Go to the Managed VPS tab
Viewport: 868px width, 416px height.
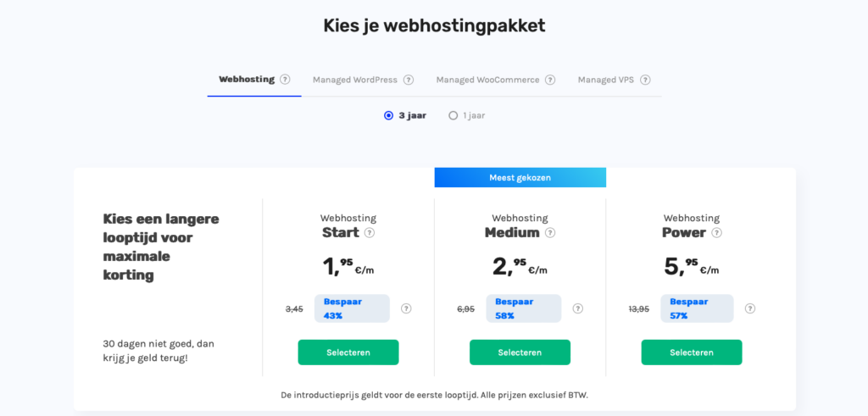[x=605, y=80]
